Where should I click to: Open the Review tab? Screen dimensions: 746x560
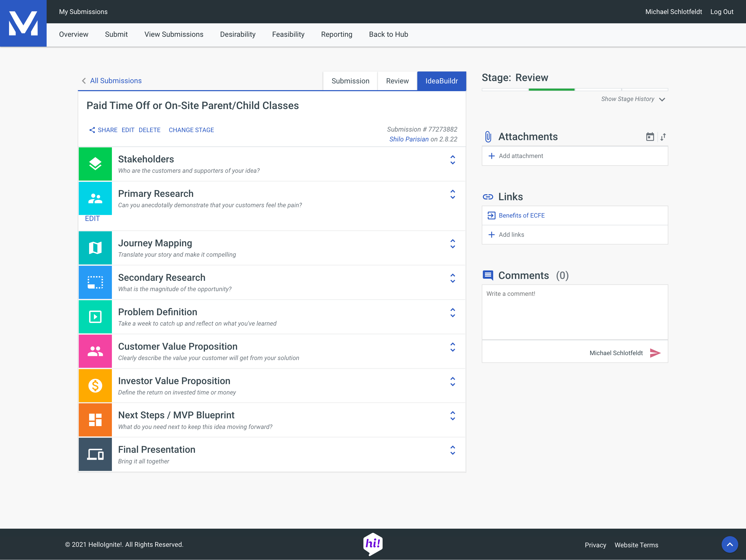(x=397, y=81)
